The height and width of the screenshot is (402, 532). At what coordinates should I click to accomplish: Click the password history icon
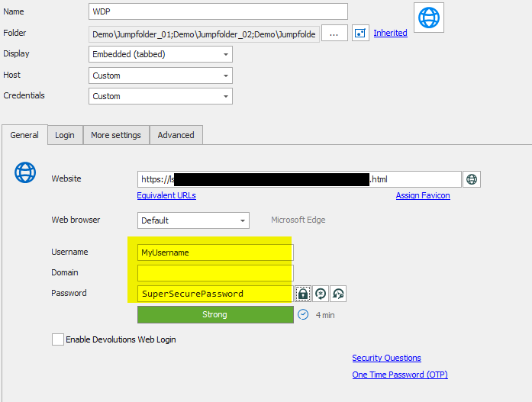[338, 294]
